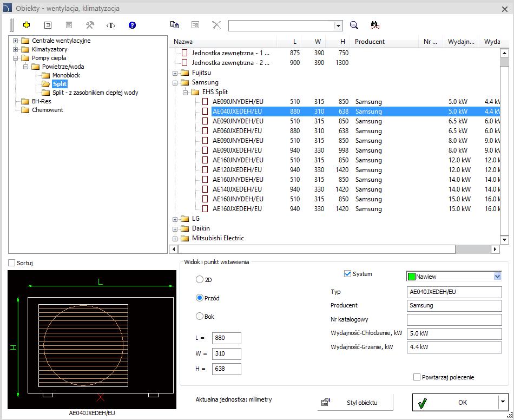514x420 pixels.
Task: Open the dropdown arrow next to OK
Action: point(503,401)
